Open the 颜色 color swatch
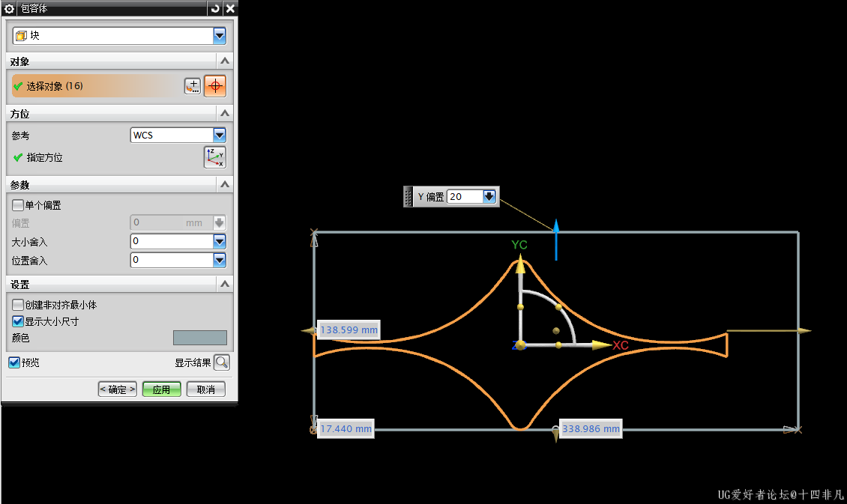 coord(200,338)
